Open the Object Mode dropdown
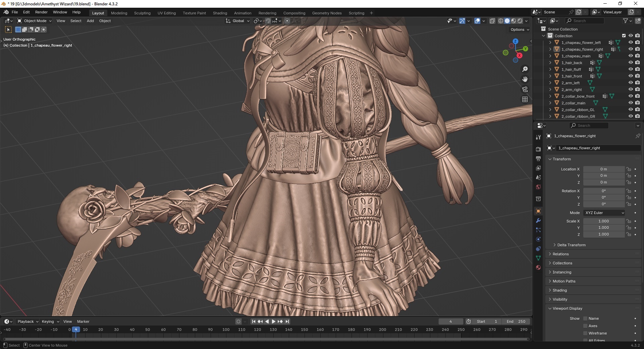Image resolution: width=644 pixels, height=349 pixels. (x=35, y=21)
